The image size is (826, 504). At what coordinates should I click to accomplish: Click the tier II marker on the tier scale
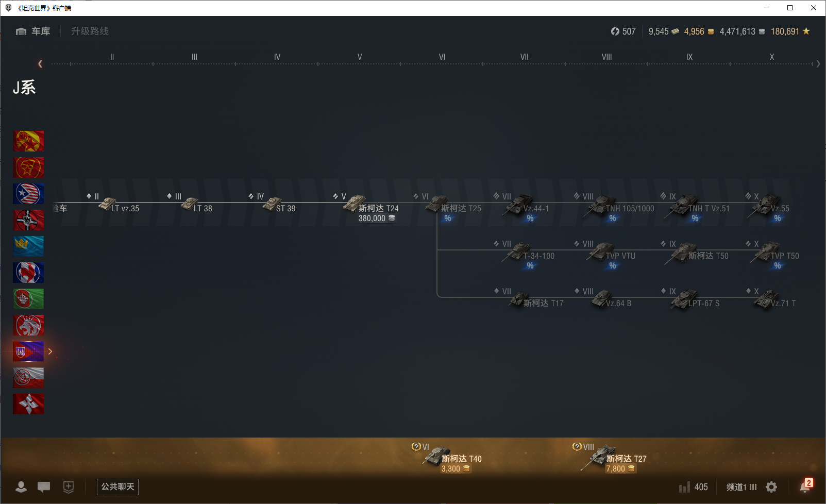click(x=112, y=57)
